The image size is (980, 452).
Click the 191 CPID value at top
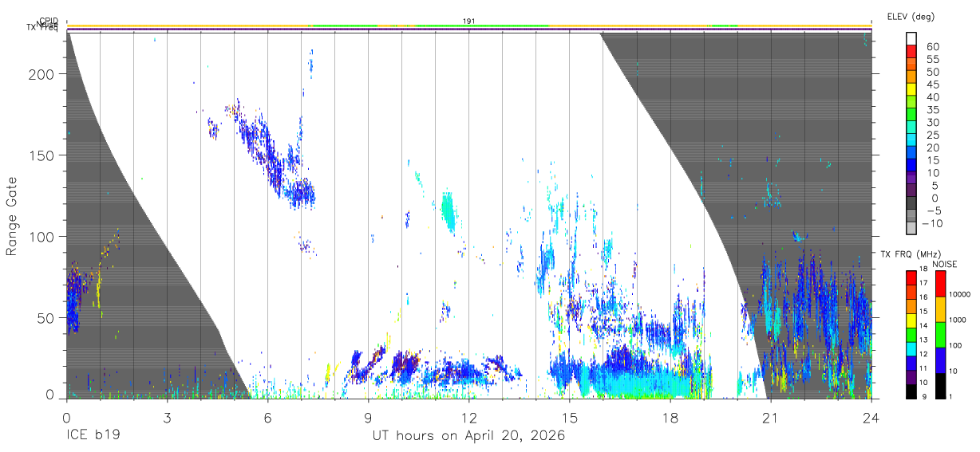point(468,22)
